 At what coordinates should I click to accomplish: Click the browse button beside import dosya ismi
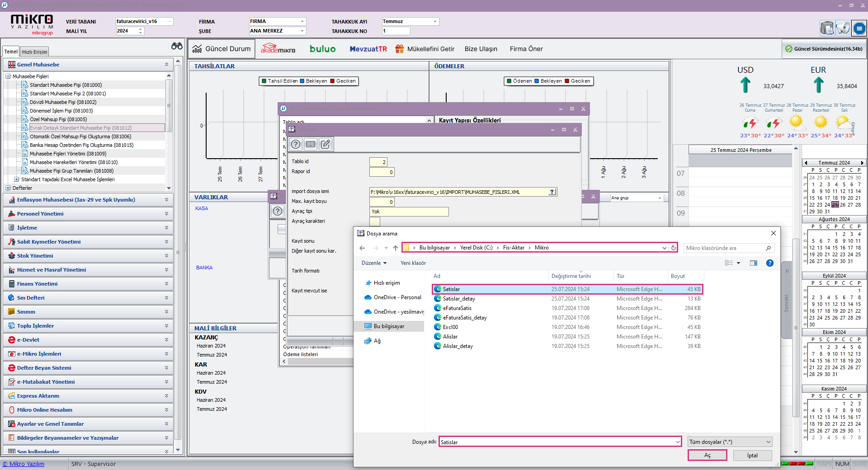tap(552, 192)
